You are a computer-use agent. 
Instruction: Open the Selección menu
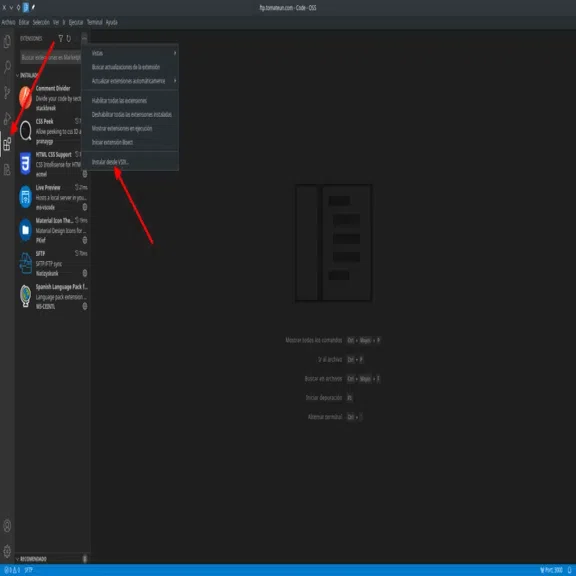click(41, 22)
